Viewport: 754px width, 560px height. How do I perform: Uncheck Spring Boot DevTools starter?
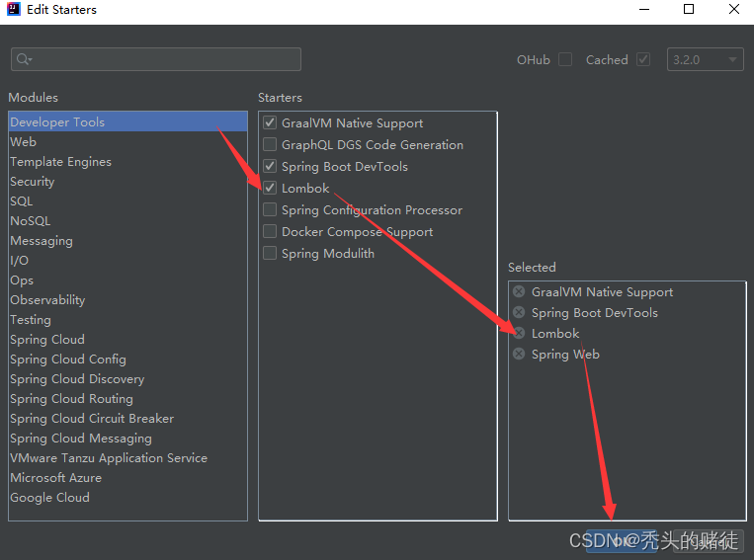(x=270, y=166)
